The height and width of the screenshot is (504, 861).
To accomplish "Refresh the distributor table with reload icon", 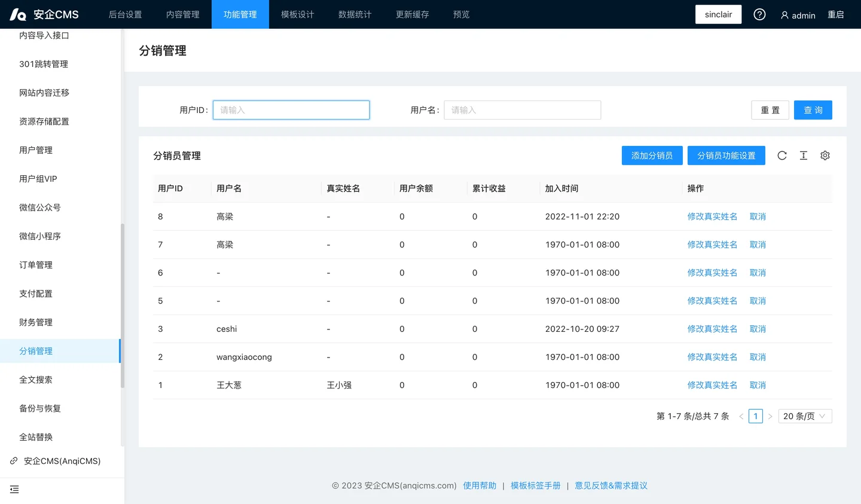I will pyautogui.click(x=782, y=155).
